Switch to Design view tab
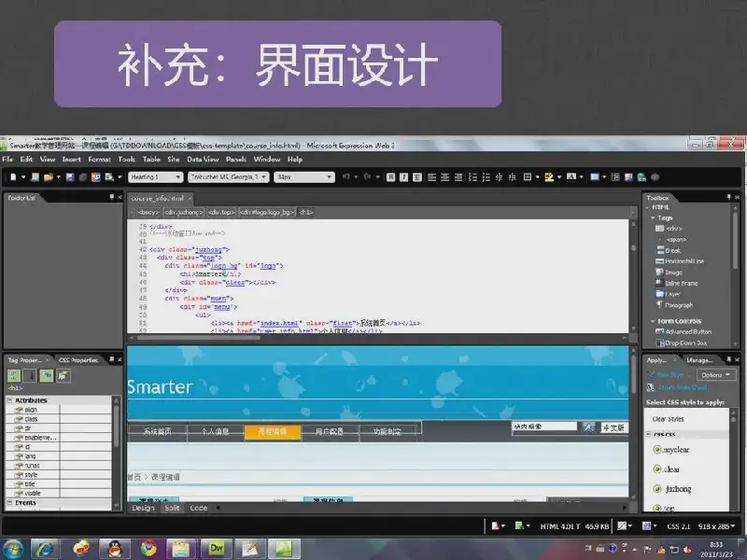Screen dimensions: 747x560 [x=143, y=508]
